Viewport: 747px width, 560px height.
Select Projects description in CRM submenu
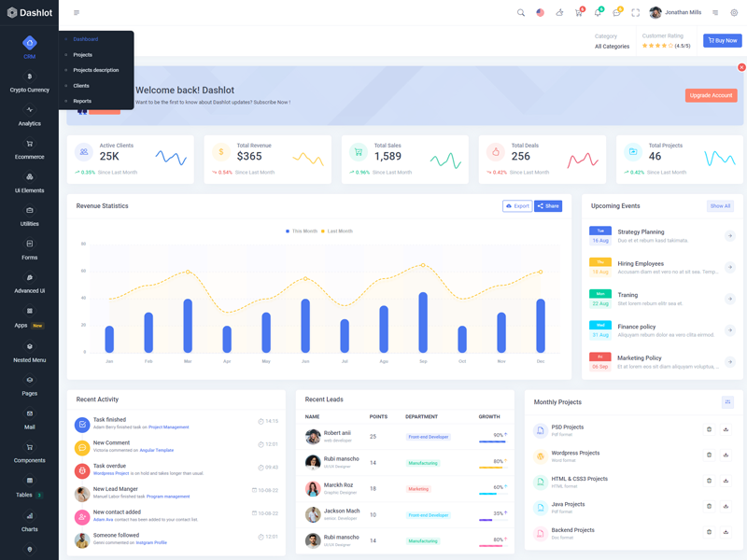[x=95, y=70]
